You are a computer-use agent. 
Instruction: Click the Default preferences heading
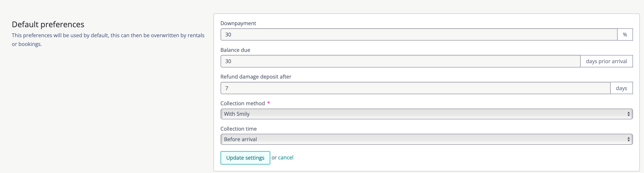click(x=48, y=24)
